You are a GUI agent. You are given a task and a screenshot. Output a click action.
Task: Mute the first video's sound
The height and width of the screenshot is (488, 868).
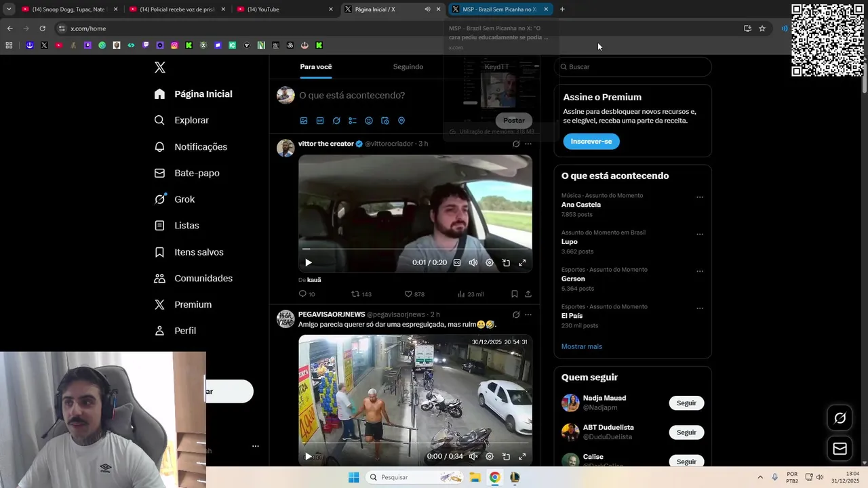click(x=473, y=262)
